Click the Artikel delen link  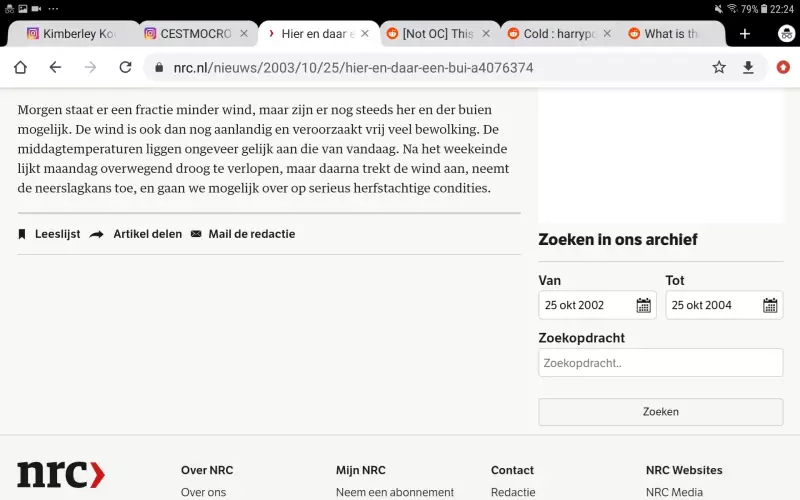point(147,234)
